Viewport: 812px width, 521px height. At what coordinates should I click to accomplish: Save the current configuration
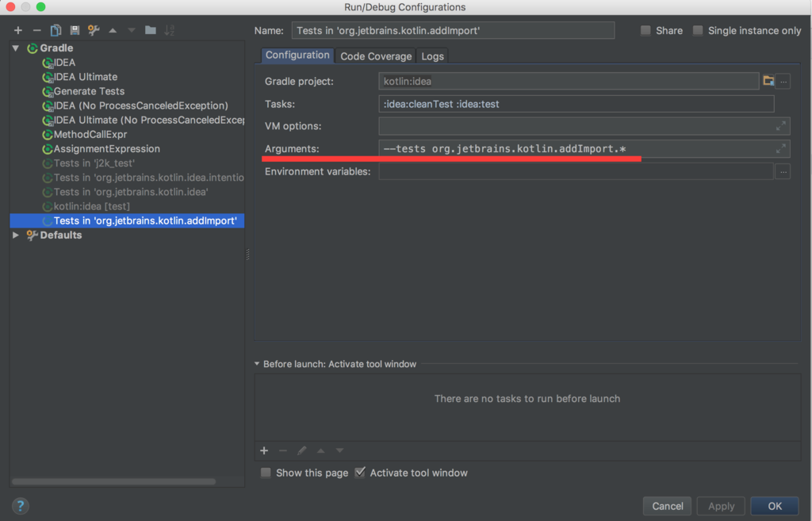[74, 30]
